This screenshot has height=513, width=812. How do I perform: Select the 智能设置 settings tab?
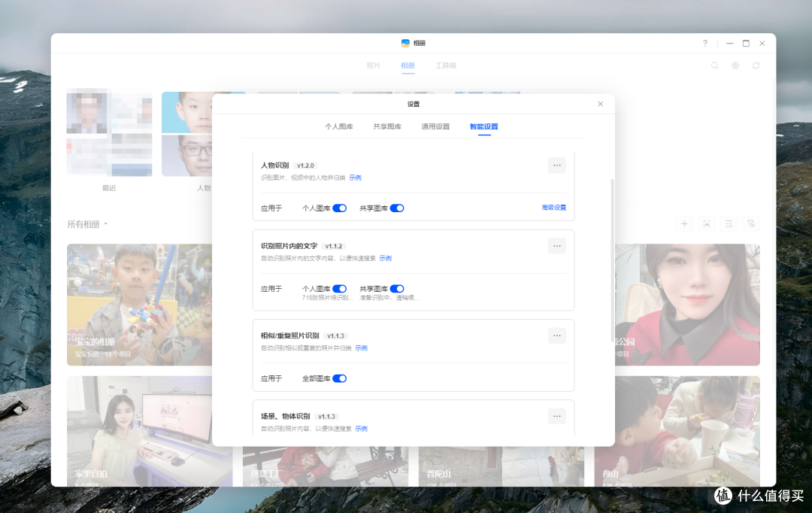483,126
